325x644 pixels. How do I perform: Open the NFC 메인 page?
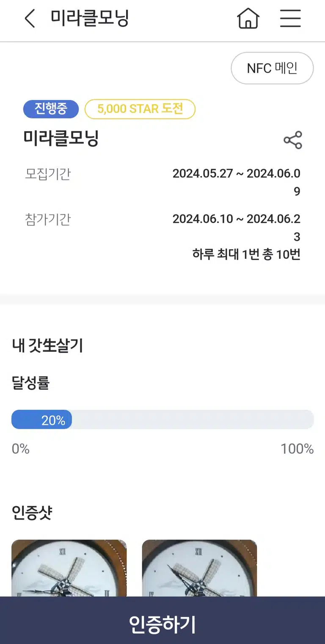[x=272, y=68]
